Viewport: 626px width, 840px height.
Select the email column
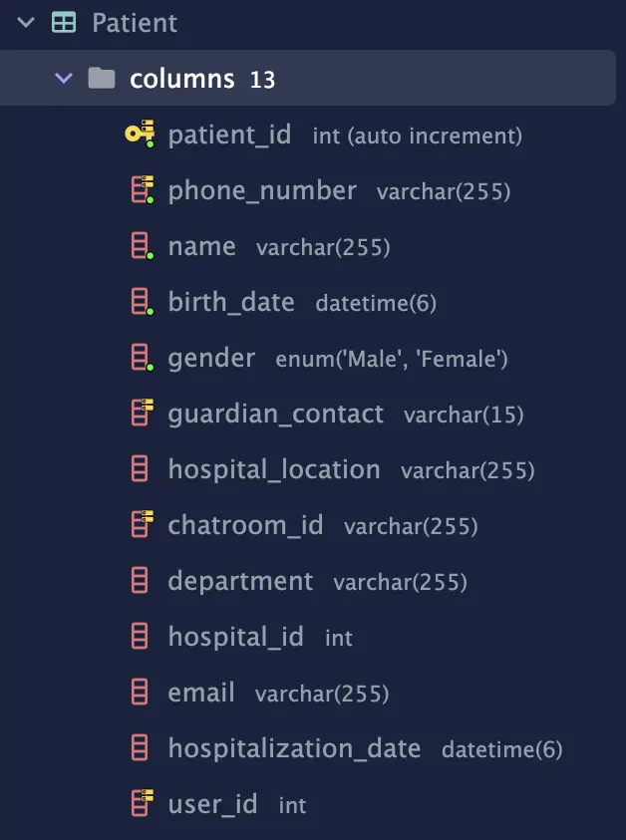[x=201, y=693]
